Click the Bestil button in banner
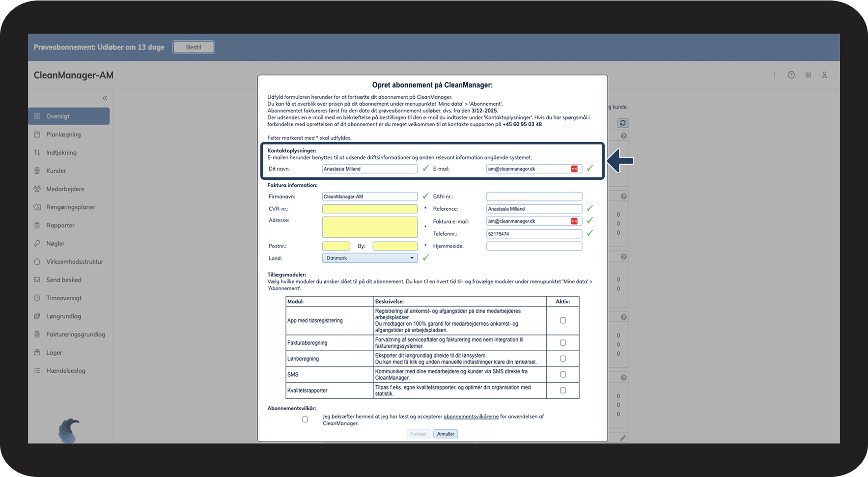Image resolution: width=868 pixels, height=477 pixels. point(194,47)
